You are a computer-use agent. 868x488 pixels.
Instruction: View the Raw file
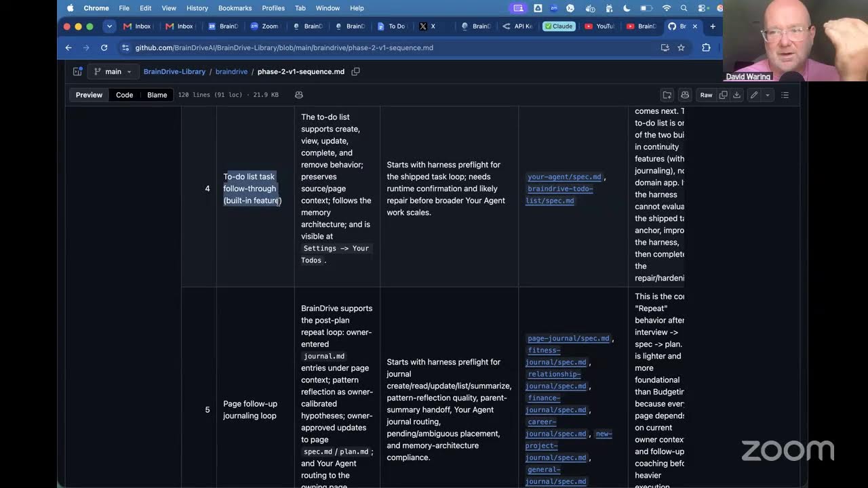[706, 95]
